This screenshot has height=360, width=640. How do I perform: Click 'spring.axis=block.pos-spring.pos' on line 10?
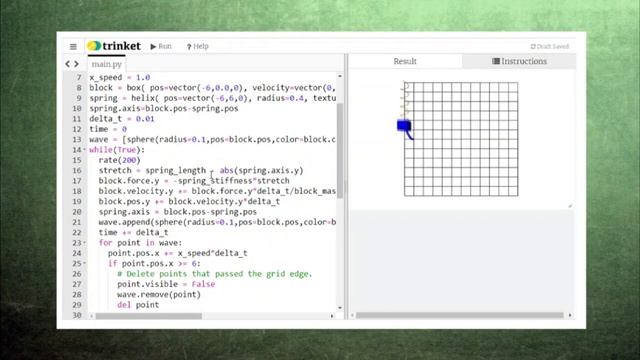pos(164,109)
